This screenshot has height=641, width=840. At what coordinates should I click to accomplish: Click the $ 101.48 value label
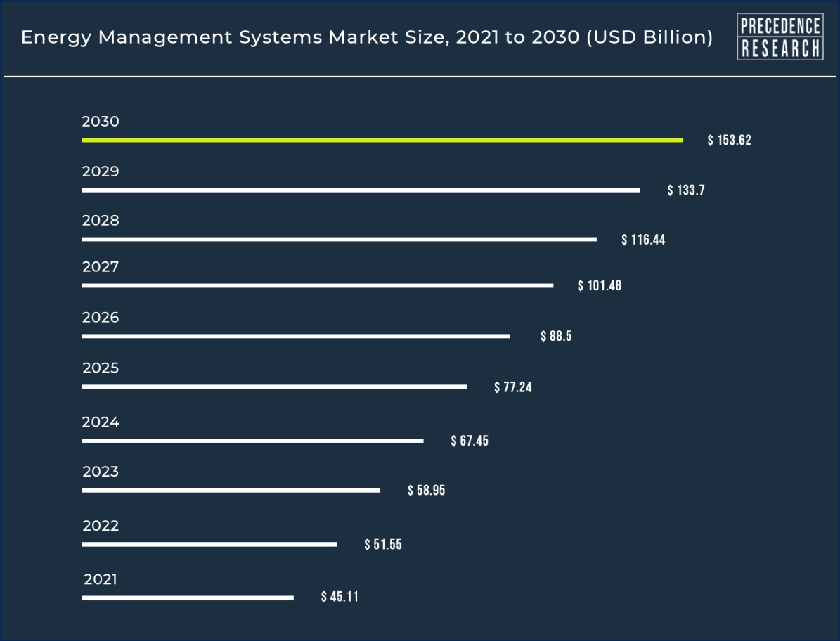point(600,286)
